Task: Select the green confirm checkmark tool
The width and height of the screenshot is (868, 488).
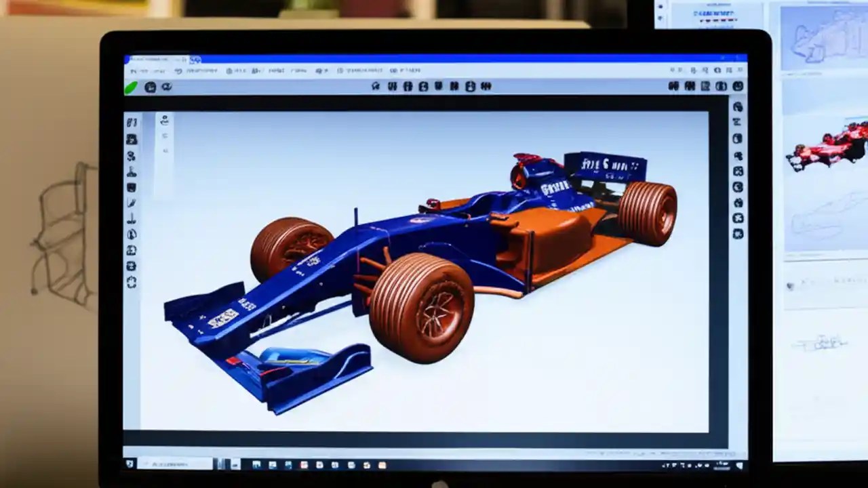Action: (133, 87)
